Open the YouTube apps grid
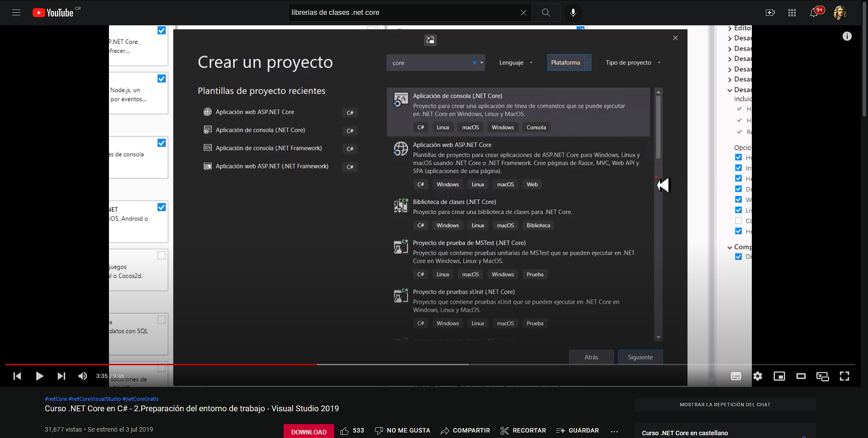This screenshot has height=438, width=868. [x=792, y=13]
